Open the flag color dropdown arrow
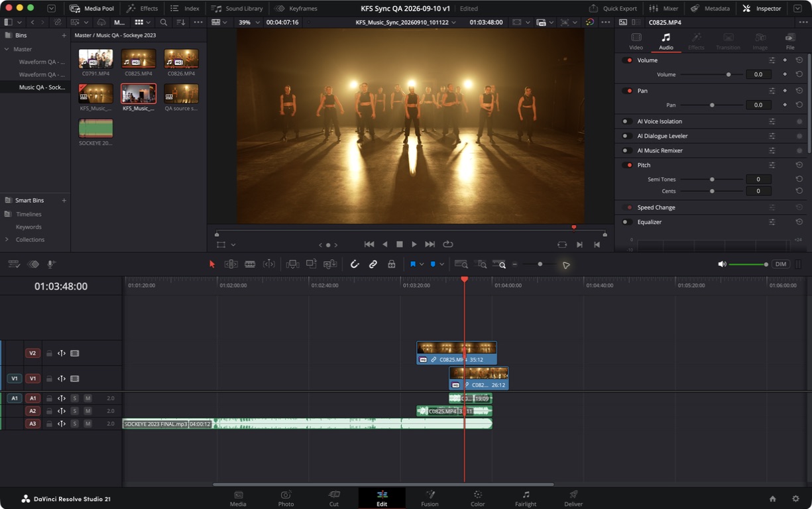 pos(422,264)
